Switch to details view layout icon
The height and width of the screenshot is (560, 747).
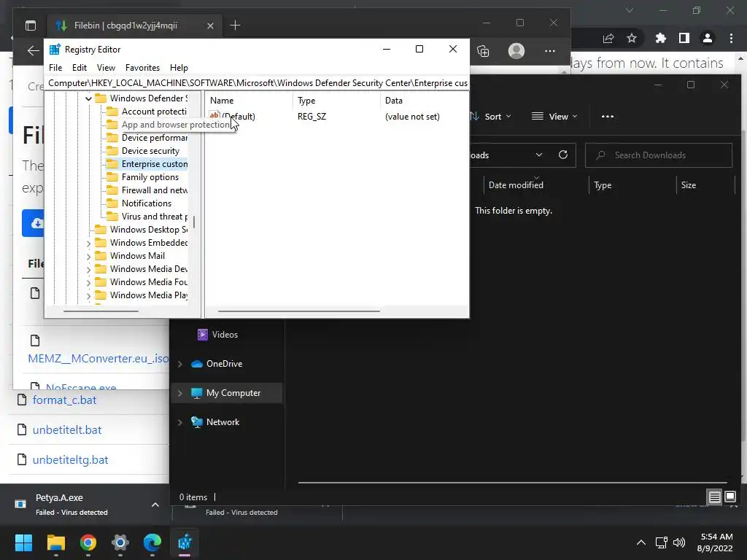714,497
